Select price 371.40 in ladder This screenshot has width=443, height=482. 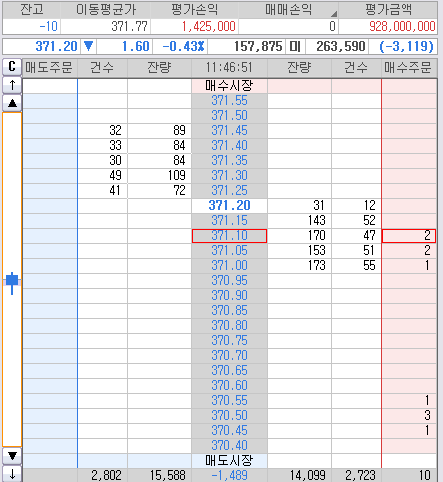pyautogui.click(x=229, y=146)
